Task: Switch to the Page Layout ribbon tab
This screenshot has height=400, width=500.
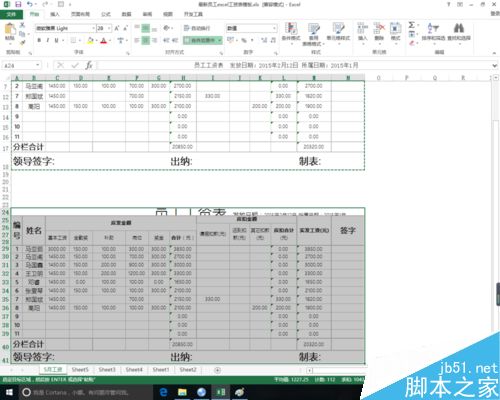Action: click(x=80, y=14)
